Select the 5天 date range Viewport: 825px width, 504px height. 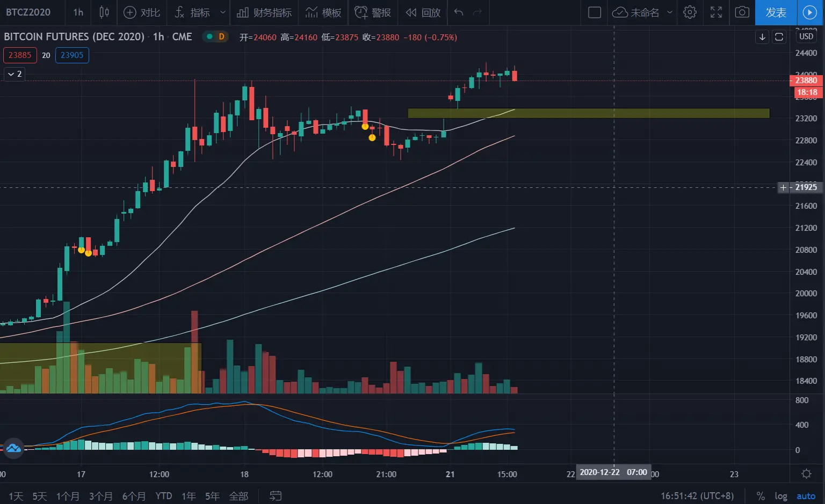point(40,496)
